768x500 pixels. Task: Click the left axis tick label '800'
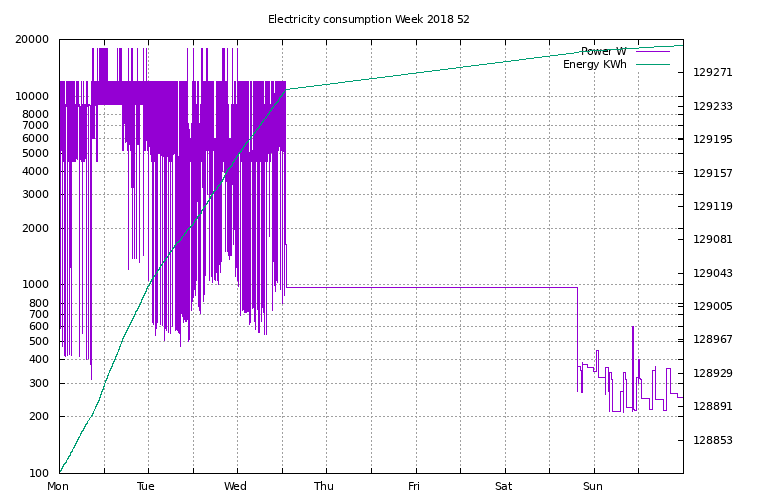coord(39,303)
